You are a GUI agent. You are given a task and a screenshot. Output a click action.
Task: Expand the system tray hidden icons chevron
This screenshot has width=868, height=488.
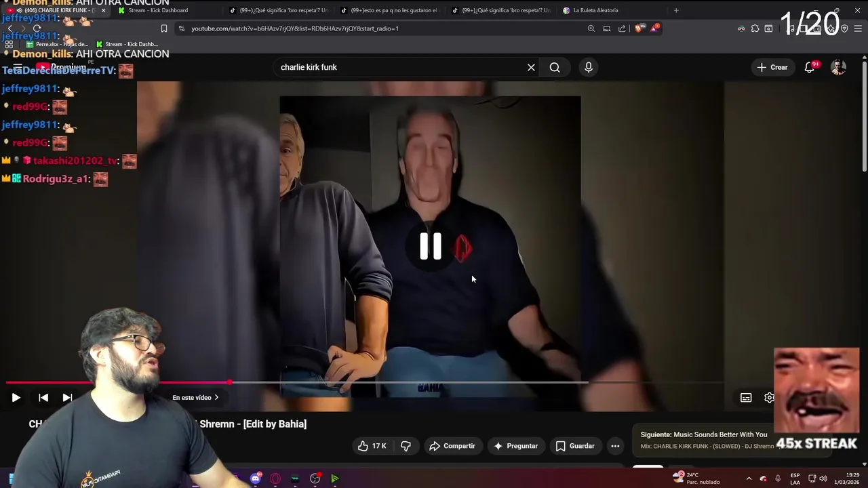tap(749, 479)
